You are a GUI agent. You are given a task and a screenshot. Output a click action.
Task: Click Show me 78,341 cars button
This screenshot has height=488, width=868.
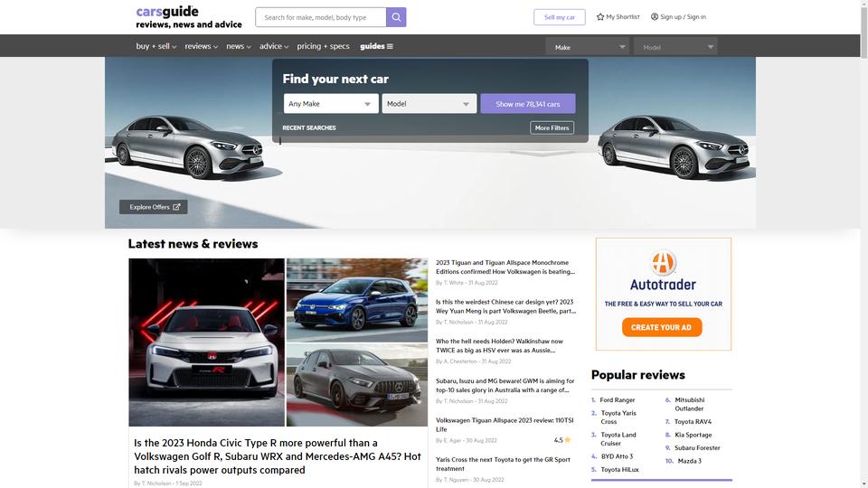pyautogui.click(x=527, y=103)
